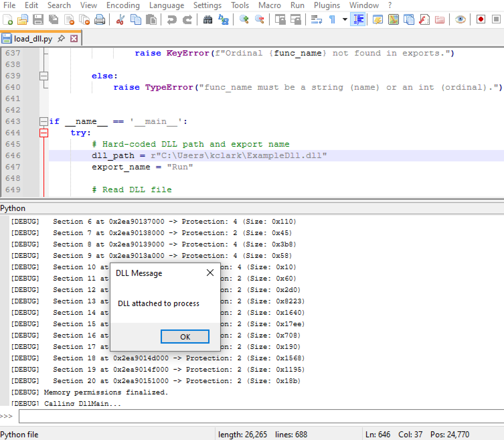The height and width of the screenshot is (440, 504).
Task: Save the current file with the Save icon
Action: (x=38, y=19)
